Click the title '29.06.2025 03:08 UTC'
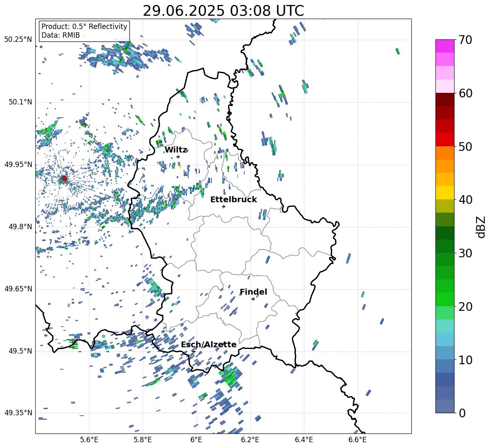The image size is (491, 448). pos(223,11)
